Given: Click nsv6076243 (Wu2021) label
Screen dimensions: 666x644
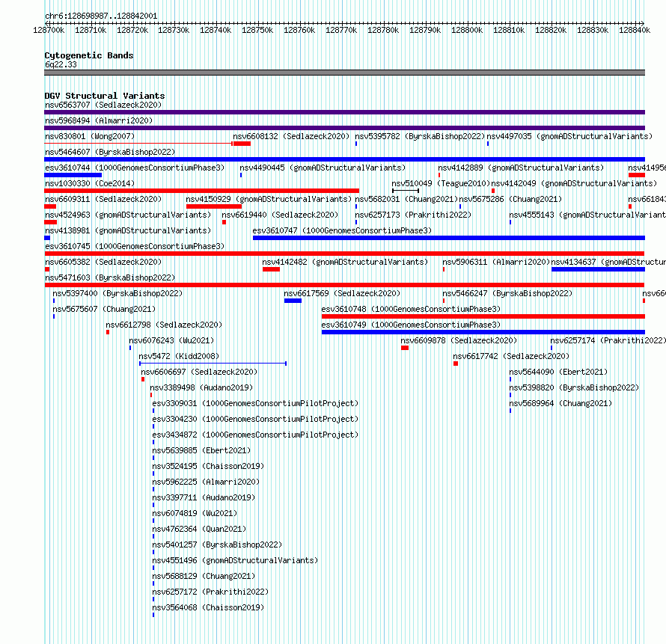Looking at the screenshot, I should (171, 340).
